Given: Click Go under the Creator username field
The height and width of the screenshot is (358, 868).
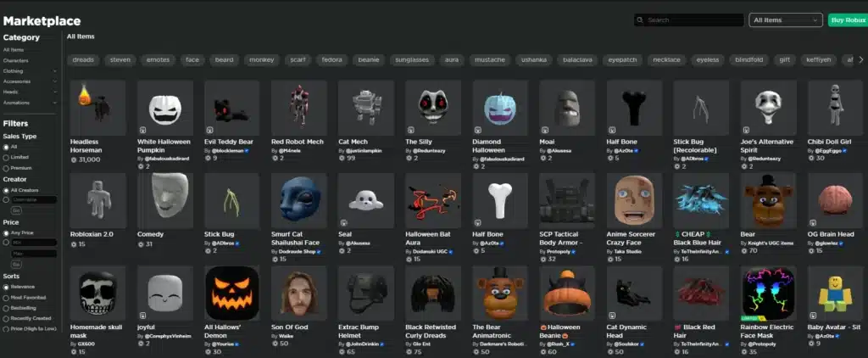Looking at the screenshot, I should point(16,210).
